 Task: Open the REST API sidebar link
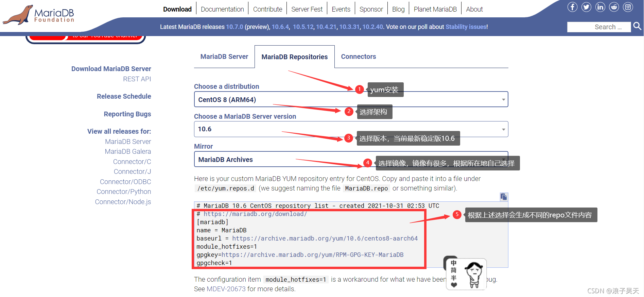click(137, 79)
